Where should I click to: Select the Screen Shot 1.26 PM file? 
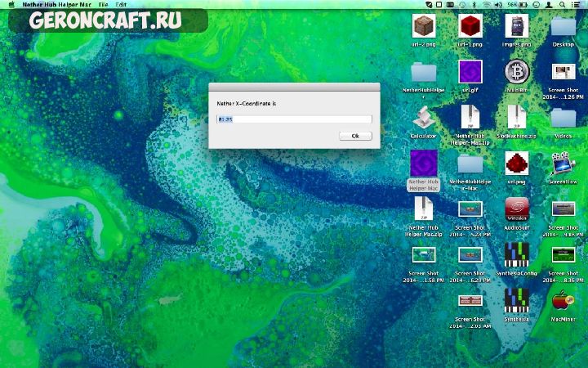coord(563,72)
